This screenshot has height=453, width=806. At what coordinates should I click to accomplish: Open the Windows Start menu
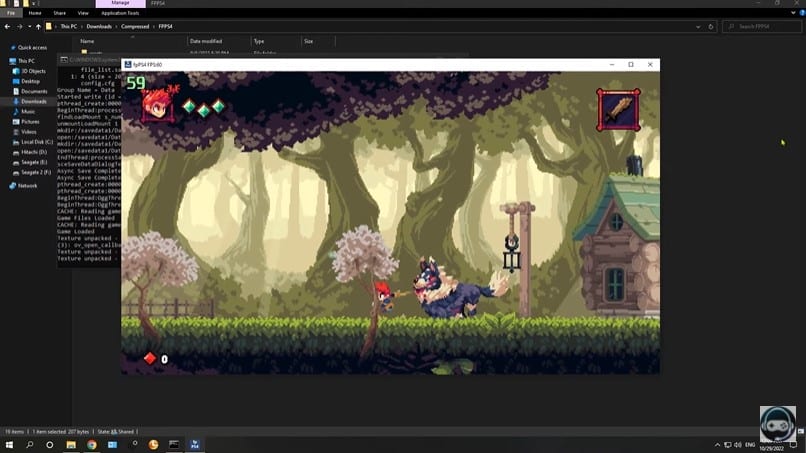point(8,444)
